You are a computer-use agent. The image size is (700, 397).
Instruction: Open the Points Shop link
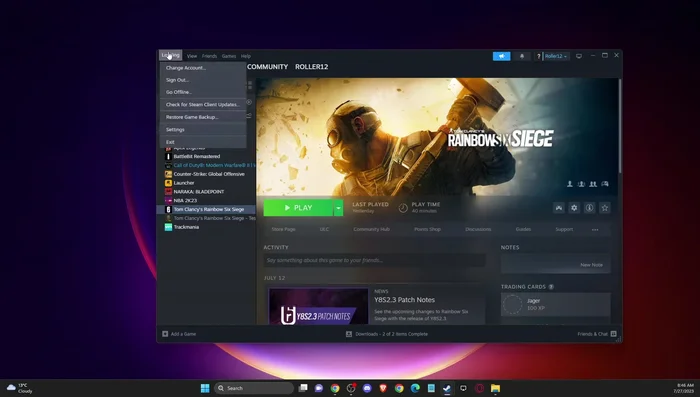427,229
